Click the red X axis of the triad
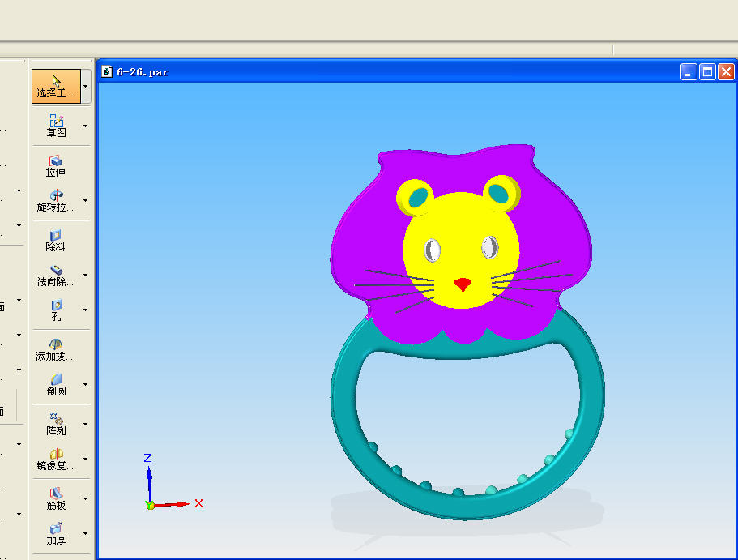 tap(172, 504)
